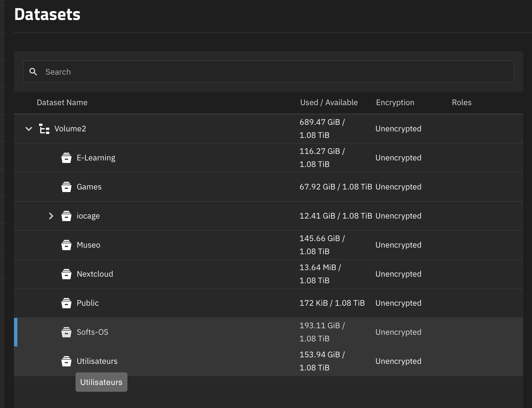This screenshot has width=532, height=408.
Task: Click the Games dataset icon
Action: [66, 187]
